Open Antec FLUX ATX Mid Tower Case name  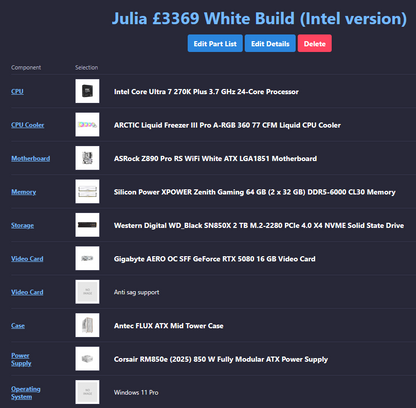click(x=169, y=326)
